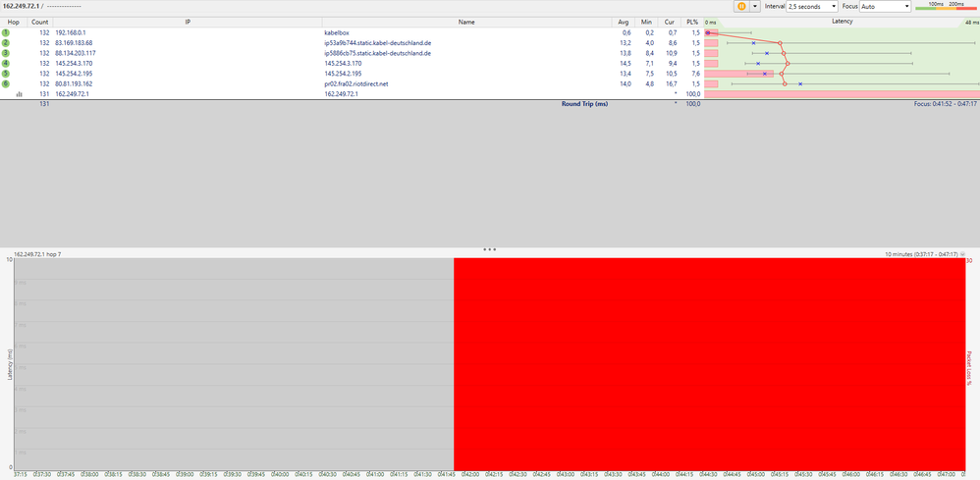Click the hop 5 green circle icon

tap(6, 73)
